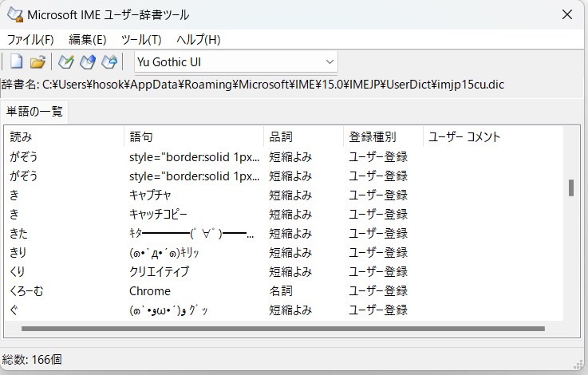Image resolution: width=588 pixels, height=375 pixels.
Task: Open the ヘルプ(H) menu
Action: 198,39
